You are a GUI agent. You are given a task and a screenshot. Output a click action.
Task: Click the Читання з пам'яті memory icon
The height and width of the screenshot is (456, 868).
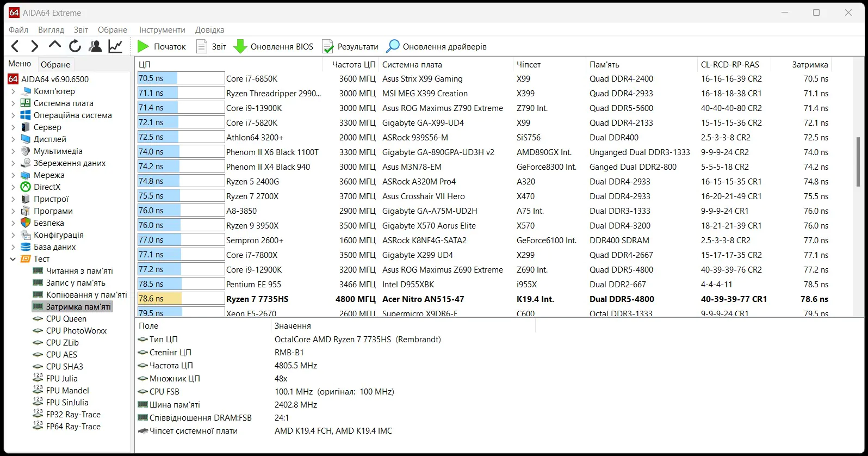pyautogui.click(x=38, y=270)
